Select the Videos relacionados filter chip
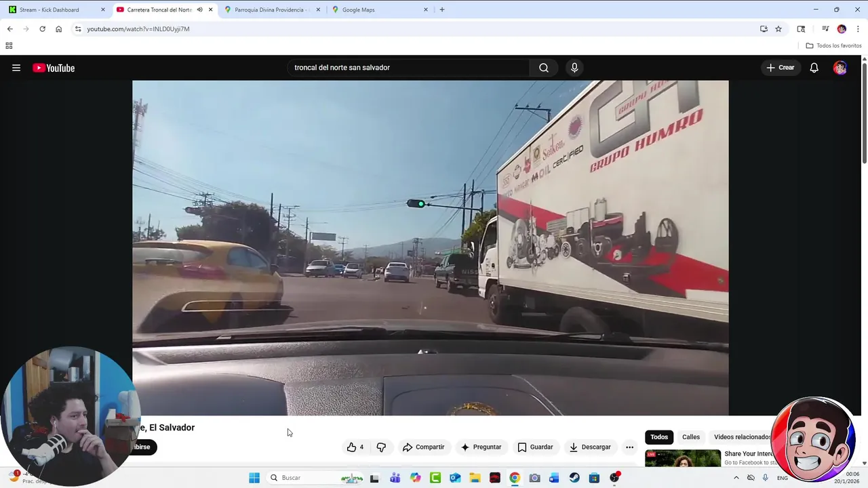Viewport: 868px width, 488px height. (742, 437)
